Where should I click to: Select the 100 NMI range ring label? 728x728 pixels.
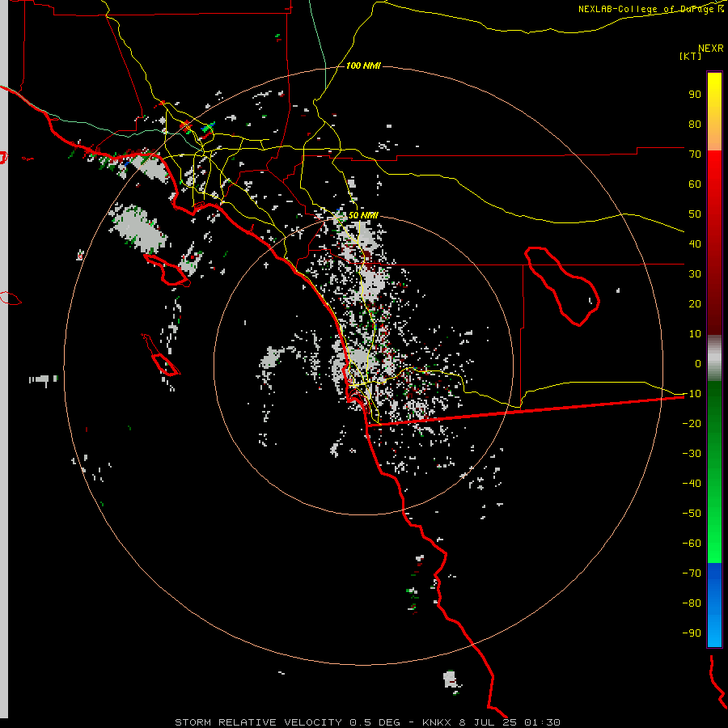pyautogui.click(x=363, y=66)
